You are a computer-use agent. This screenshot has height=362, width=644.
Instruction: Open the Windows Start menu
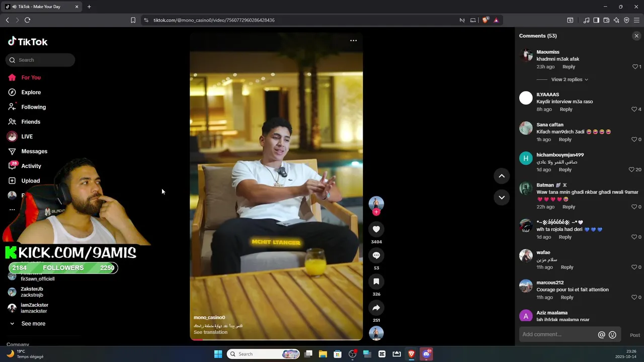pos(218,354)
